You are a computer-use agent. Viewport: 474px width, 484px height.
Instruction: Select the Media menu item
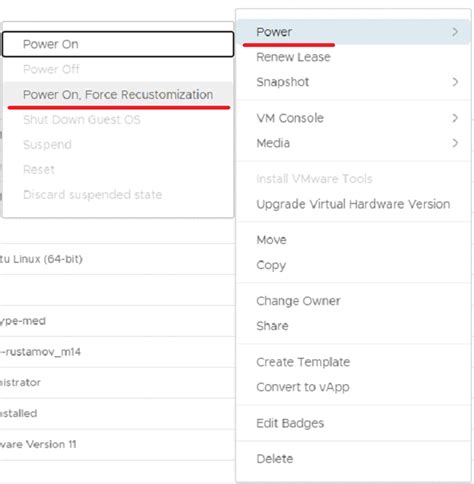[353, 143]
